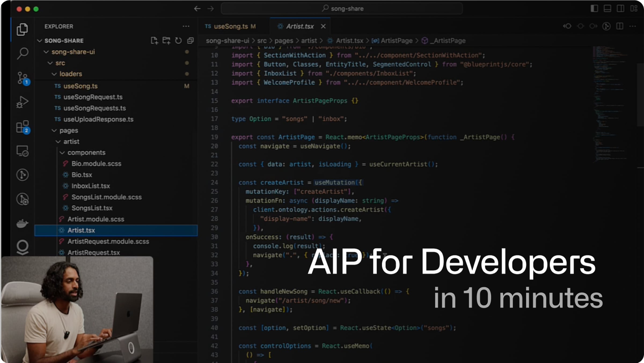Screen dimensions: 644x363
Task: Collapse the pages folder
Action: 54,130
